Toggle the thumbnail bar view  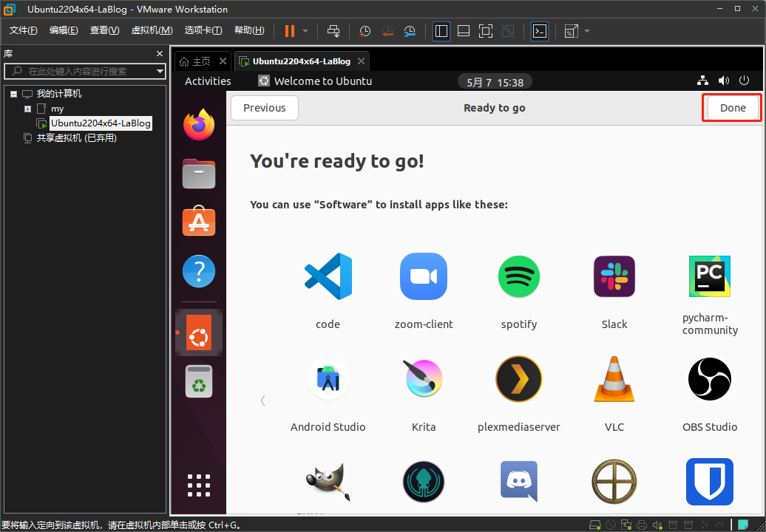(x=463, y=31)
